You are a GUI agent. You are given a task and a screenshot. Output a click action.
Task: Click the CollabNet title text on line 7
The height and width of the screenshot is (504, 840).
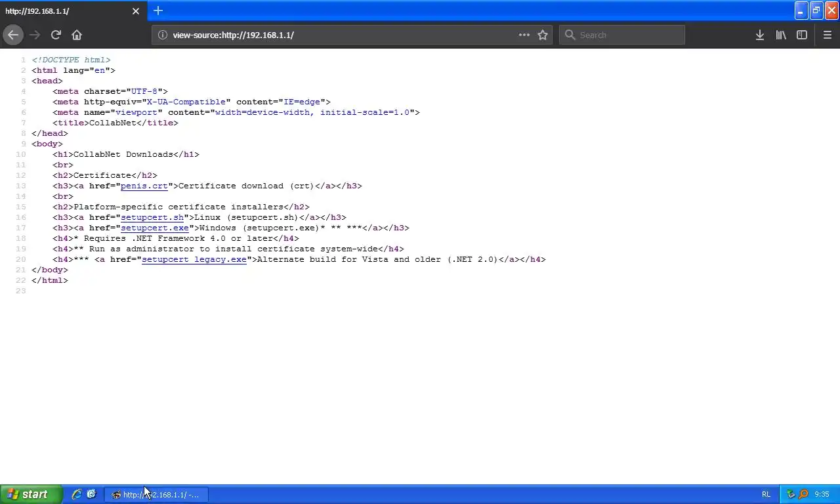113,123
